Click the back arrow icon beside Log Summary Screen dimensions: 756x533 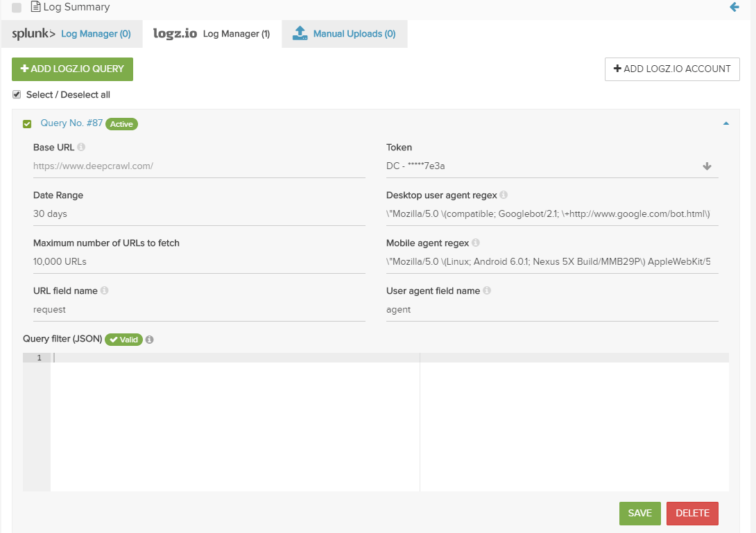point(734,7)
